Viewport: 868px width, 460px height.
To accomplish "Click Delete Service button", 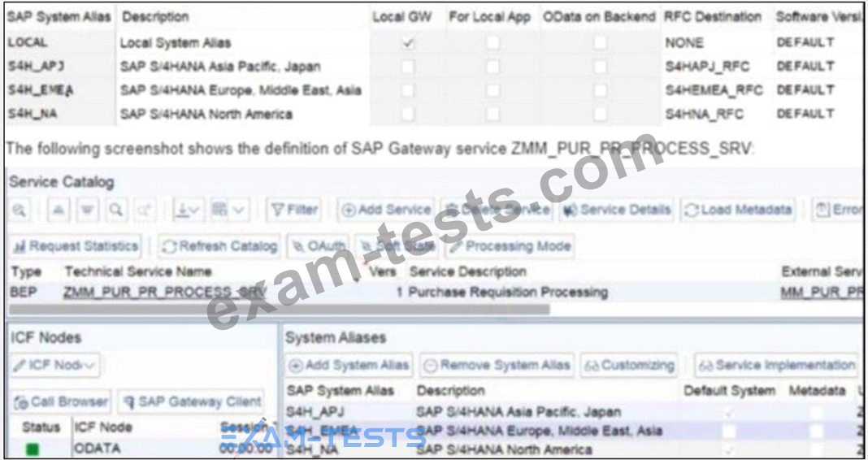I will (497, 210).
